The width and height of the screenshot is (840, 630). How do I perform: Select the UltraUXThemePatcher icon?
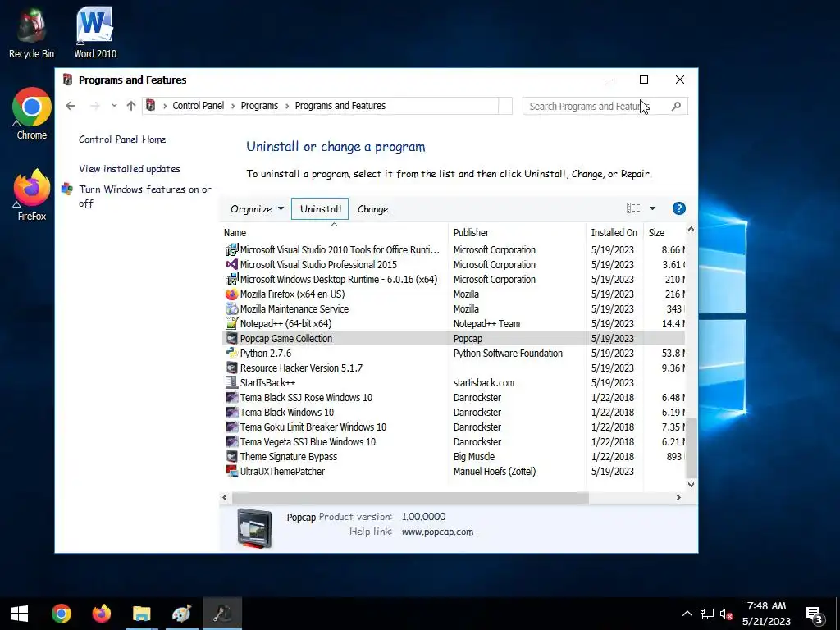coord(231,472)
